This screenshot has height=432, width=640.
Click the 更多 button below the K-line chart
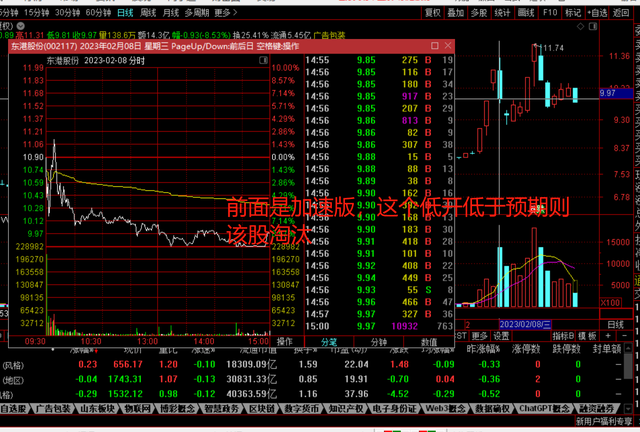(479, 336)
